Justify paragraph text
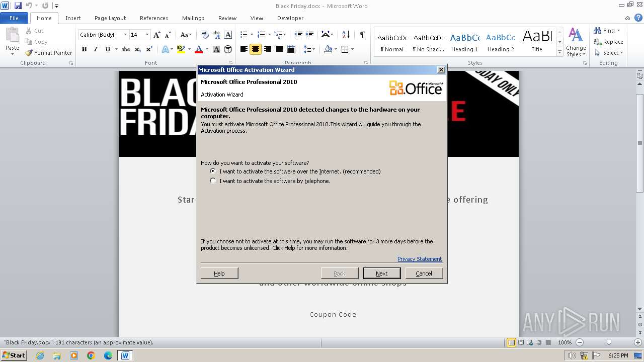Viewport: 644px width, 362px height. click(279, 49)
